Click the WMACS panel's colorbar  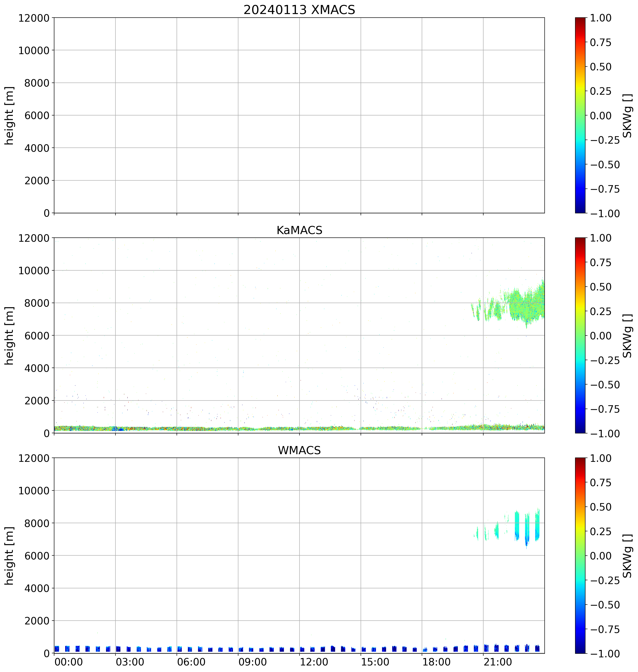(580, 555)
